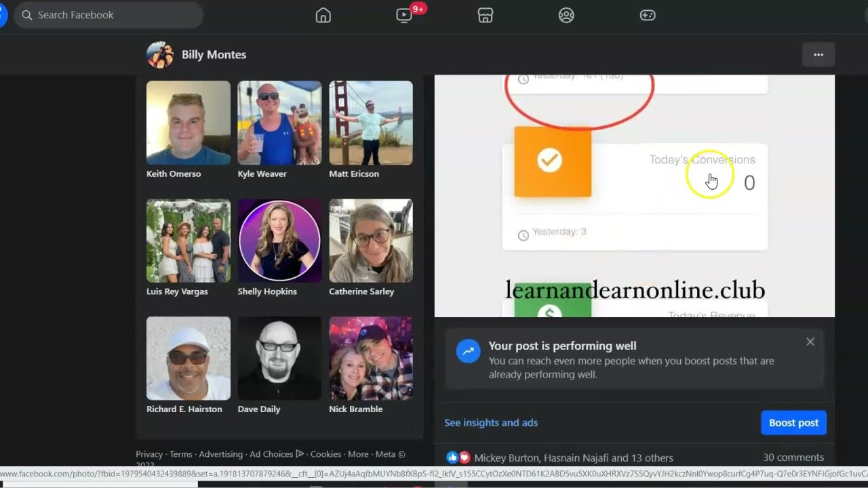This screenshot has height=488, width=868.
Task: Open the three-dot profile options button
Action: [818, 55]
